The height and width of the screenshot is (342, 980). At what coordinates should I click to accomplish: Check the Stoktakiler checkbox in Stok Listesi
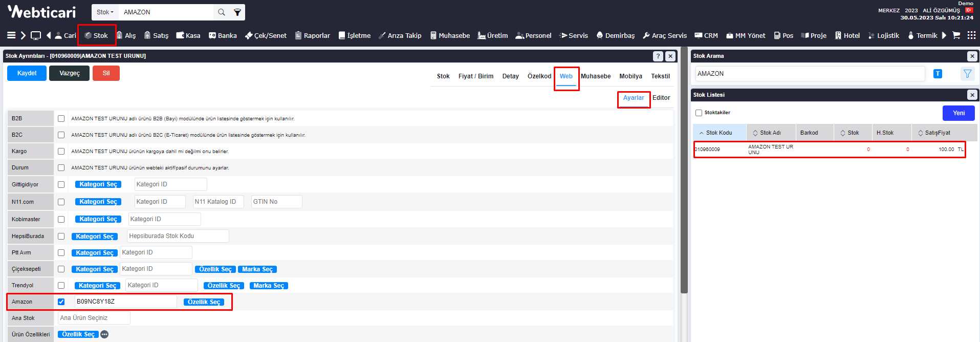(699, 113)
